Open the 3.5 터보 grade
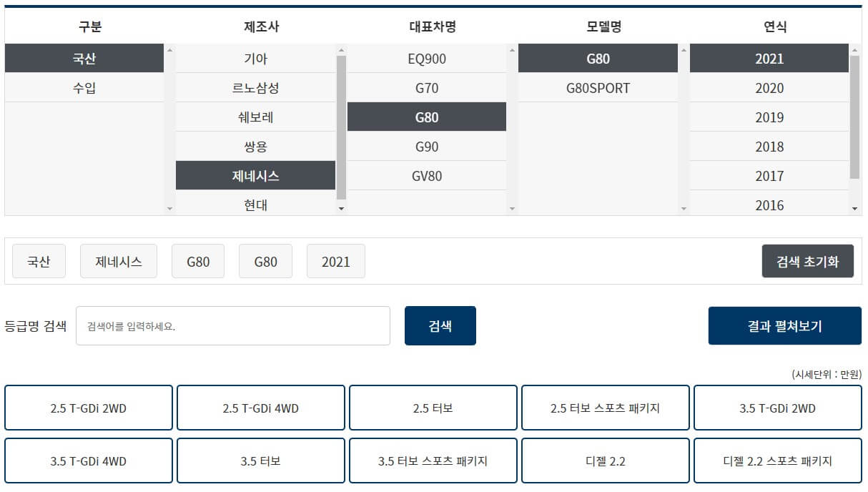This screenshot has height=492, width=868. (261, 461)
